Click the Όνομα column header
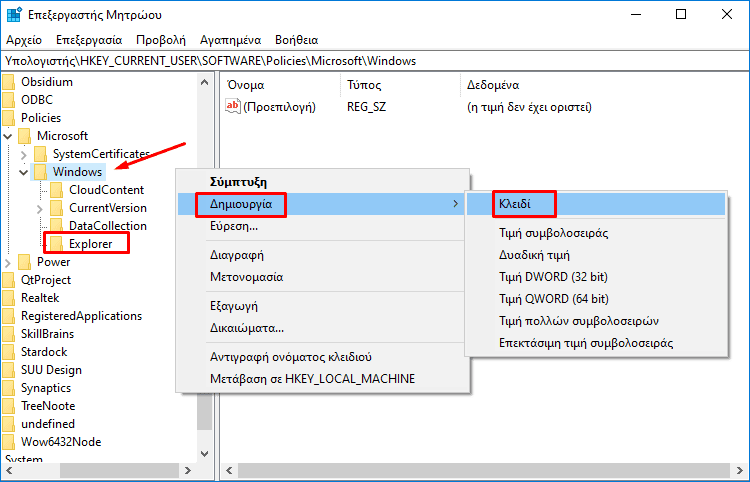 (281, 85)
